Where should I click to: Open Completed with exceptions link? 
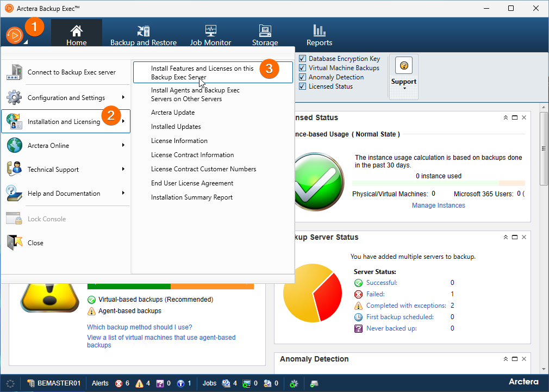coord(406,306)
